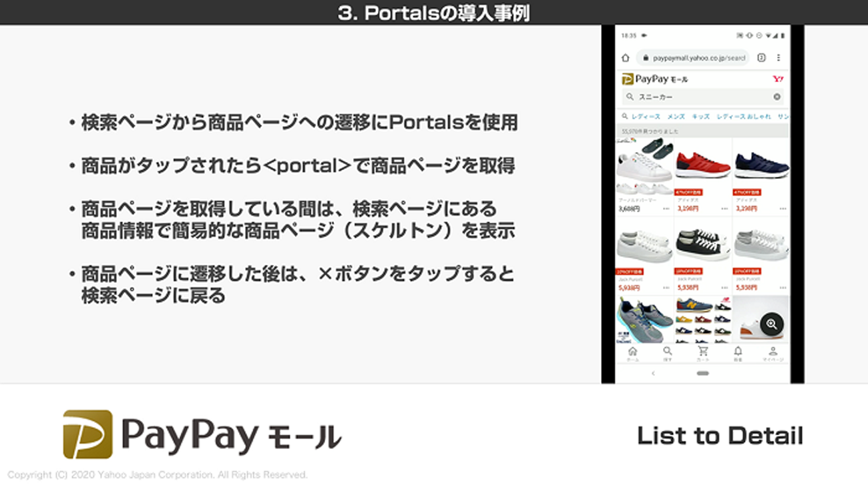868x487 pixels.
Task: Open the navy Adidas sneaker product
Action: 761,163
